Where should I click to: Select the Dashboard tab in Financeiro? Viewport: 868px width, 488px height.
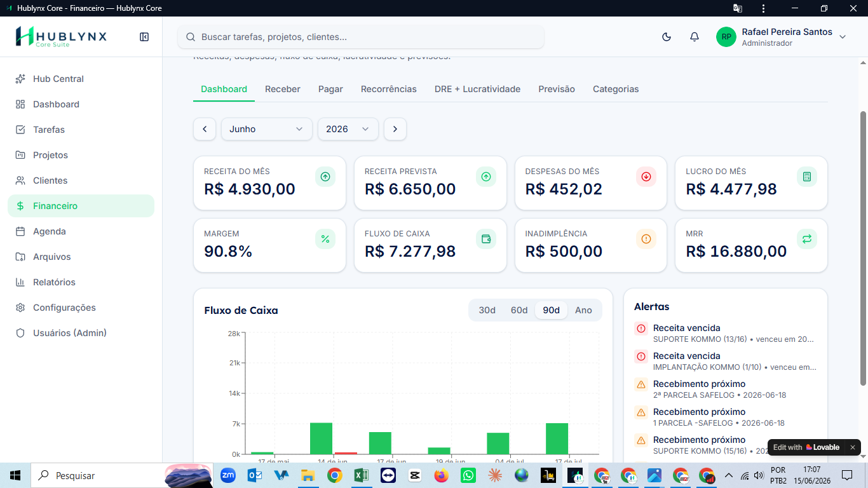(x=224, y=89)
